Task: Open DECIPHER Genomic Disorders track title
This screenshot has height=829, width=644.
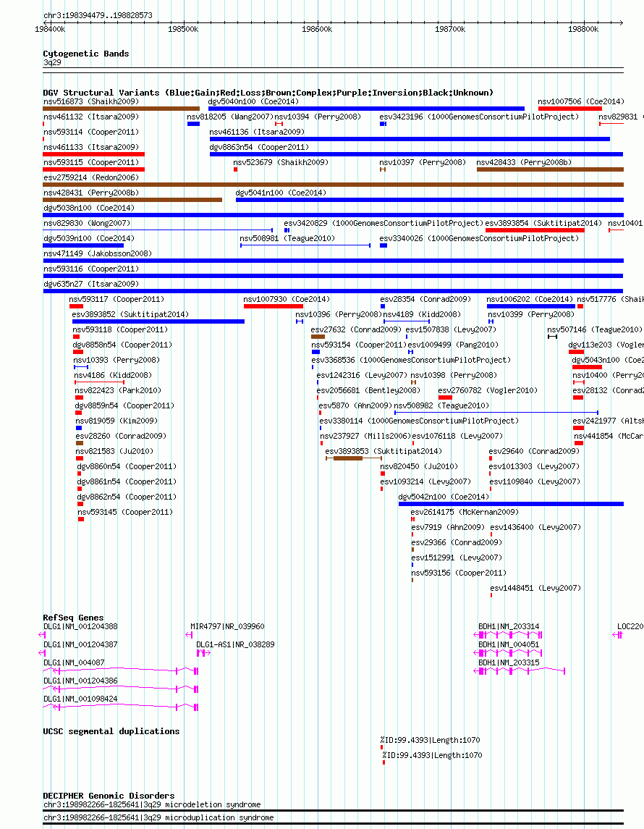Action: (x=109, y=796)
